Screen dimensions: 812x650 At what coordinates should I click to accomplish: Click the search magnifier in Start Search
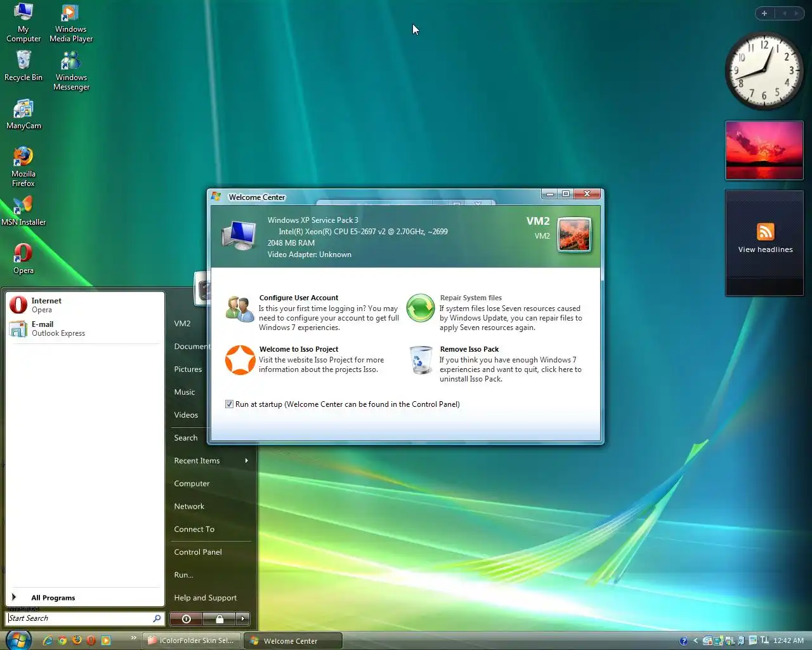(157, 618)
